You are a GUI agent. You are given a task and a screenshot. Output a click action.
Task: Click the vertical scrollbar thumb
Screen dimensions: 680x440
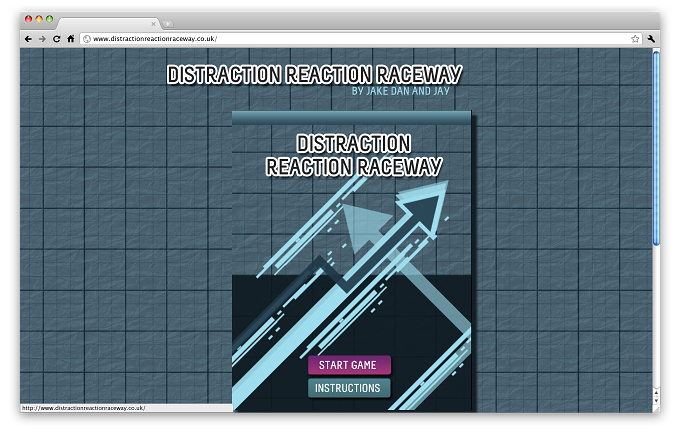click(x=656, y=148)
